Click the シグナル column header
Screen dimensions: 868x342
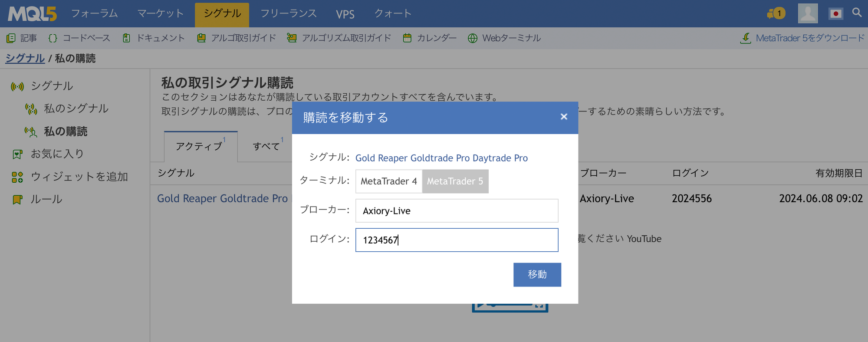tap(176, 173)
